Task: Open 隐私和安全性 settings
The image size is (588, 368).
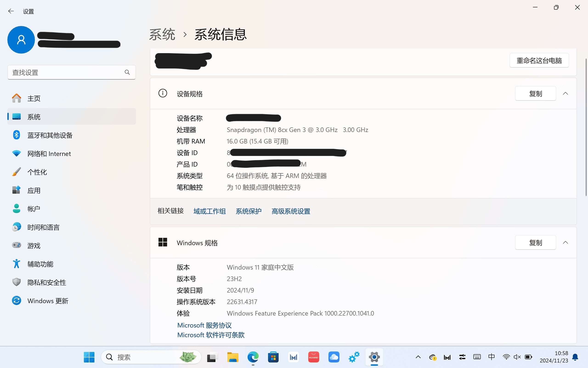Action: tap(71, 282)
